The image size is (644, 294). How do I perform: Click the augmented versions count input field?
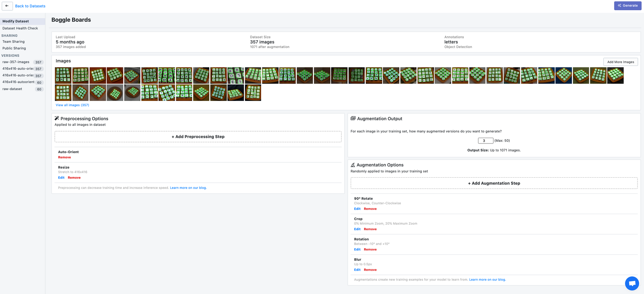485,141
